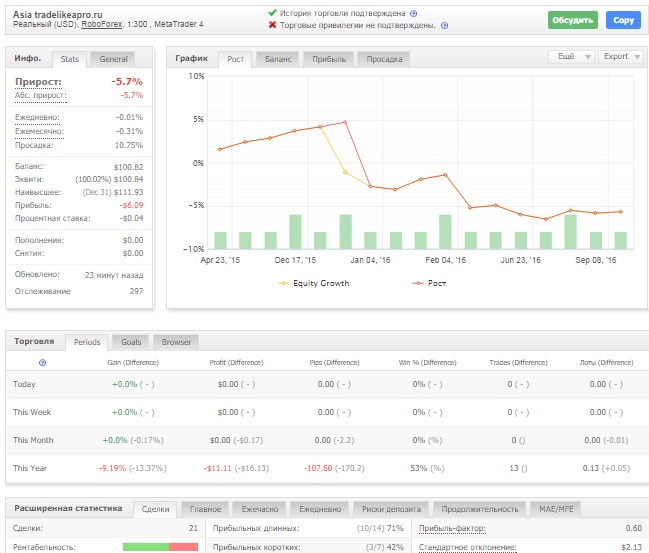Click the Лоты (Difference) column header

(606, 363)
